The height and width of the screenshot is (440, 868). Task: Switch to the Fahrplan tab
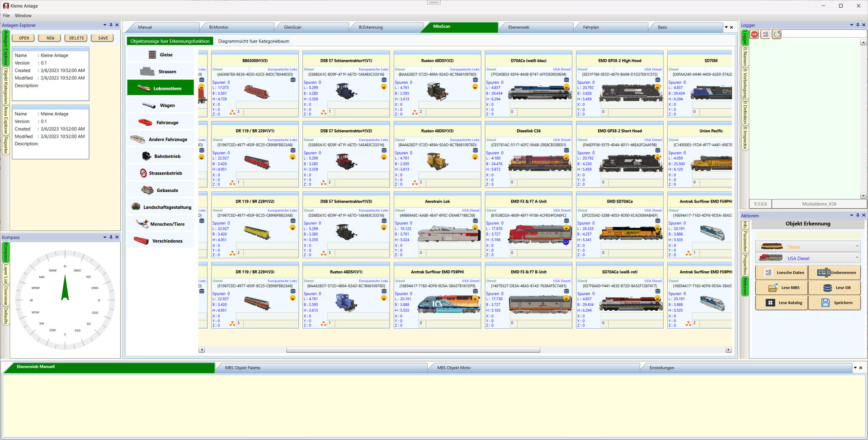[591, 28]
